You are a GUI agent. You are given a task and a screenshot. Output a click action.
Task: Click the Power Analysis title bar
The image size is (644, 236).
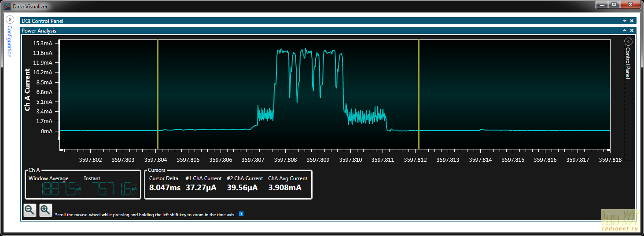pos(328,30)
